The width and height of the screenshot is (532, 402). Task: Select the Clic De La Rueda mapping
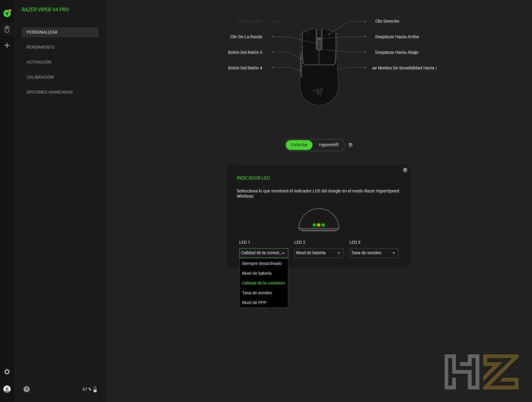click(x=246, y=37)
